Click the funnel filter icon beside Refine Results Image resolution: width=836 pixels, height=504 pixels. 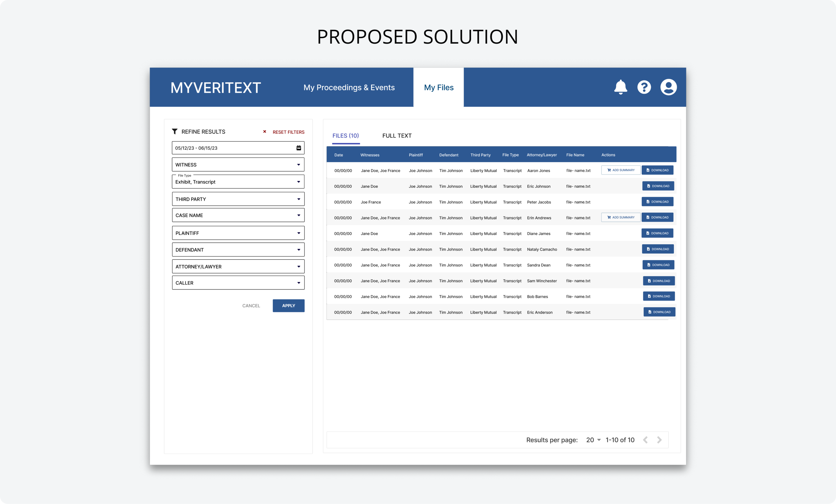(175, 131)
